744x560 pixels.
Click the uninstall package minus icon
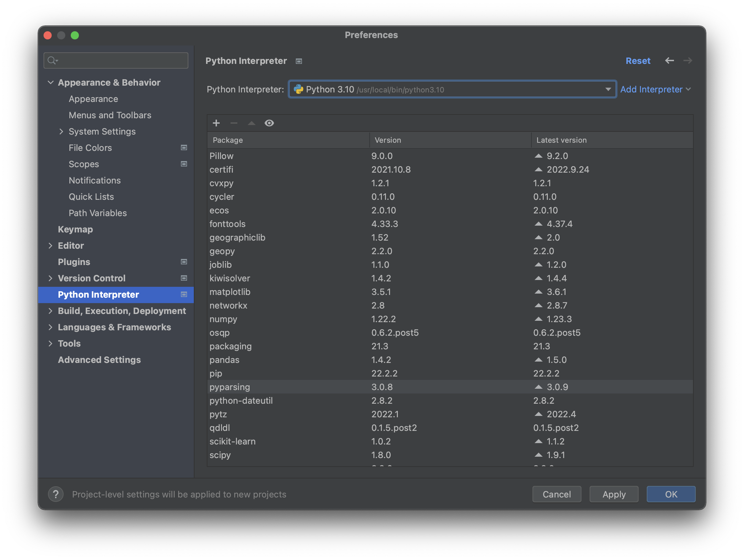coord(234,123)
